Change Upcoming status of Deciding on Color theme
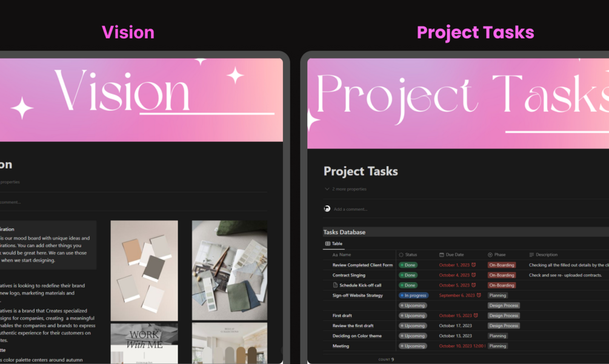 [413, 336]
